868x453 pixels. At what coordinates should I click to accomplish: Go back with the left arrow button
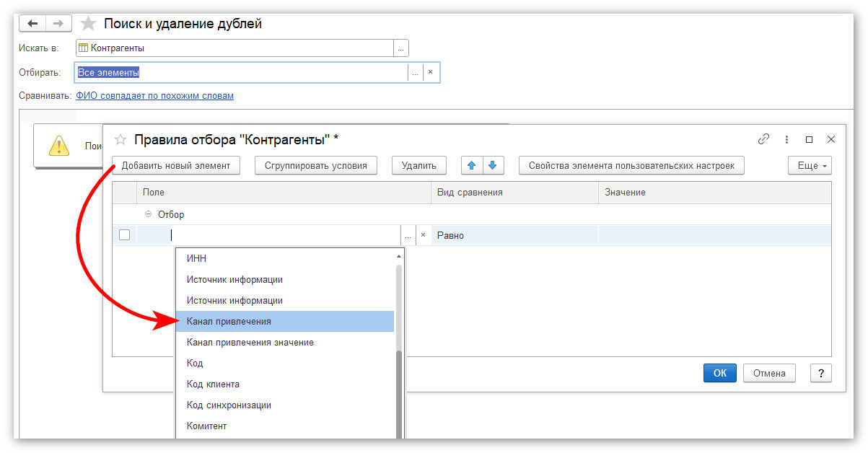point(32,24)
